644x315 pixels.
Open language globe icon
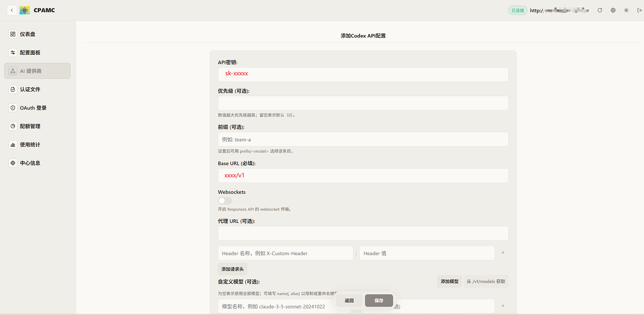pos(613,10)
